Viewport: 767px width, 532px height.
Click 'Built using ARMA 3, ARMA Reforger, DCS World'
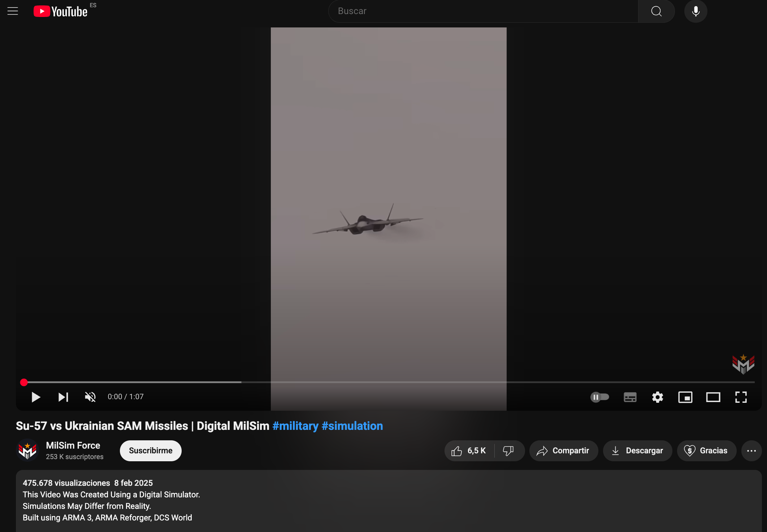coord(107,518)
